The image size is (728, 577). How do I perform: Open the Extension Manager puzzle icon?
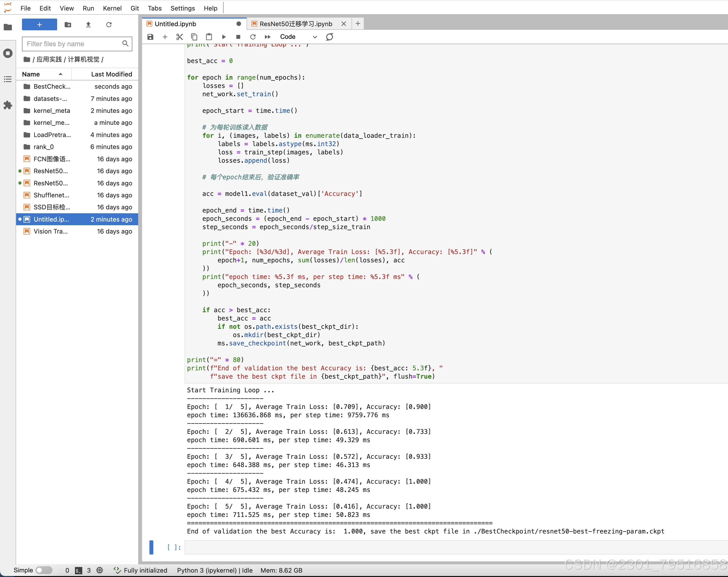(x=8, y=105)
